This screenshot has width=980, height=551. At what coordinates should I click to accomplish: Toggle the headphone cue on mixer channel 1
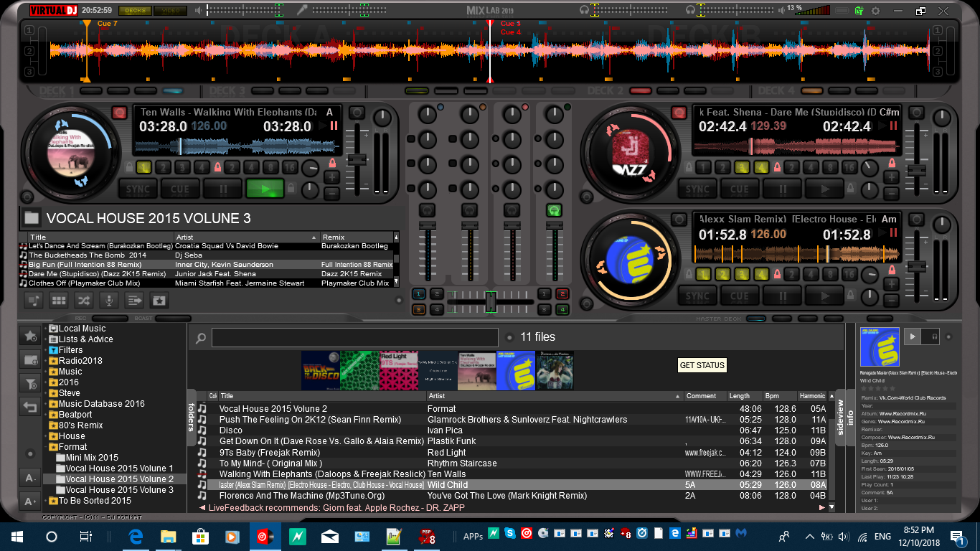tap(427, 210)
